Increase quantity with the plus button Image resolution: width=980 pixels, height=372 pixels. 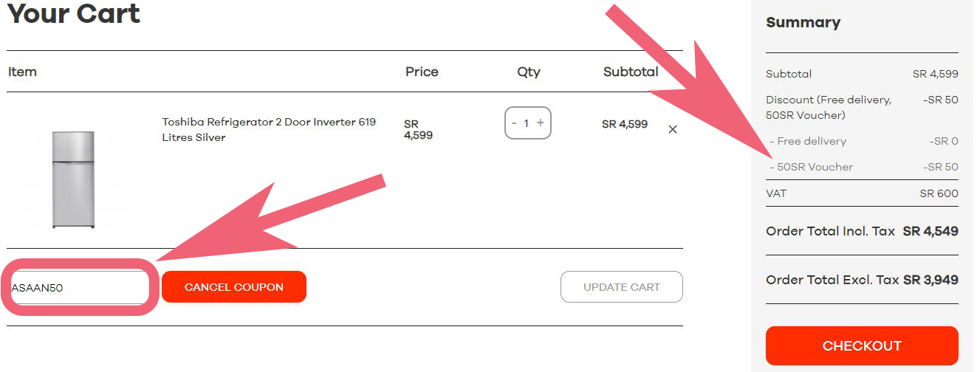click(541, 123)
